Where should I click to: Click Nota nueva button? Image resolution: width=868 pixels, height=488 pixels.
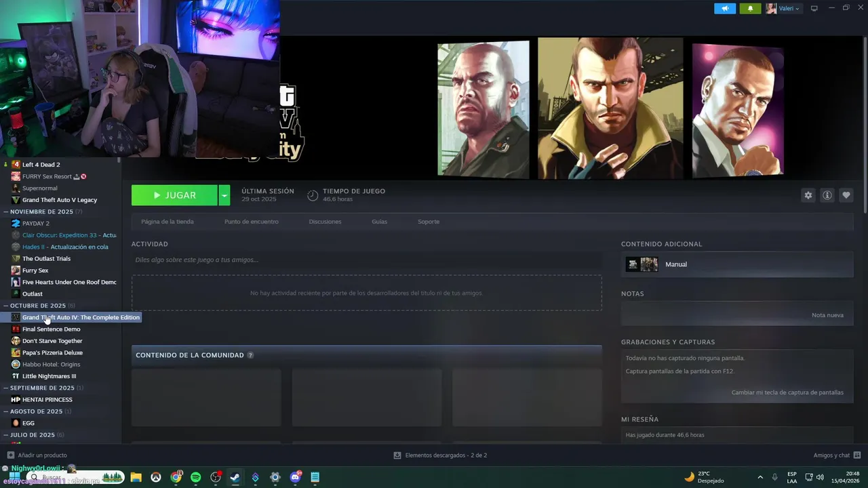(827, 315)
